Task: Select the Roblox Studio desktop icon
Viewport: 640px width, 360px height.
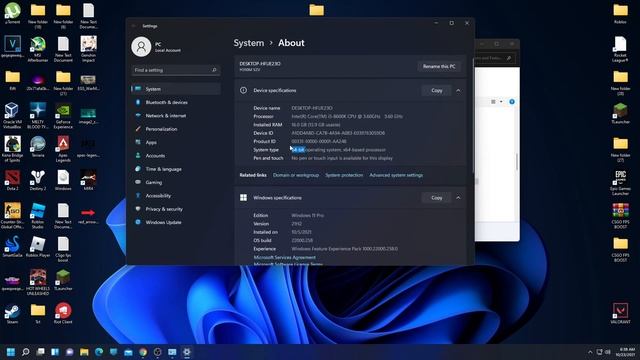Action: [x=38, y=216]
